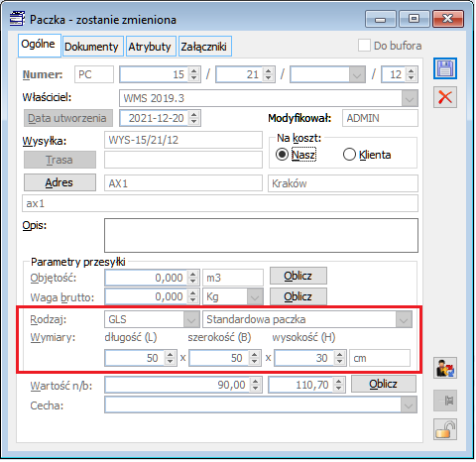
Task: Open the contractor change icon on the right
Action: pos(445,368)
